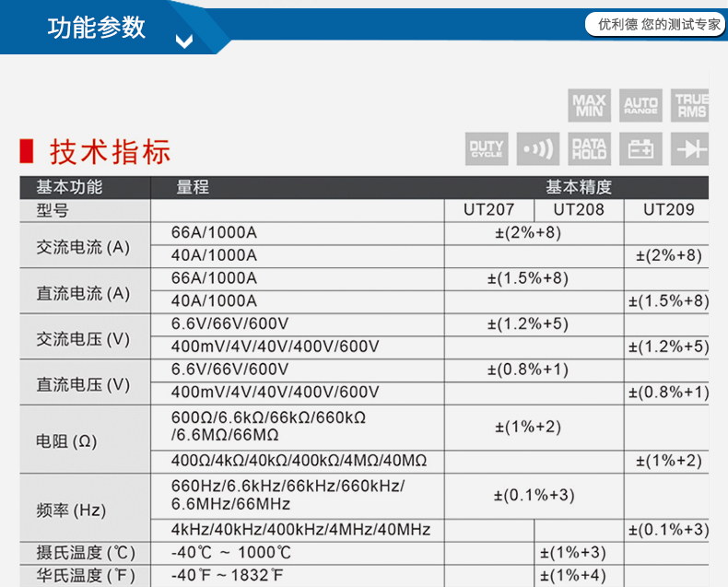Click the UT208 model column header
Viewport: 728px width, 587px height.
coord(579,209)
